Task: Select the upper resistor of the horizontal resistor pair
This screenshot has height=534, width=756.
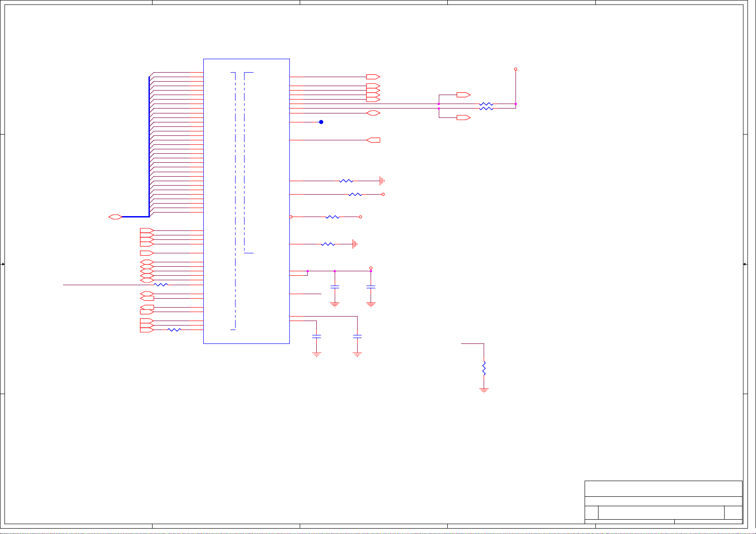Action: click(486, 104)
